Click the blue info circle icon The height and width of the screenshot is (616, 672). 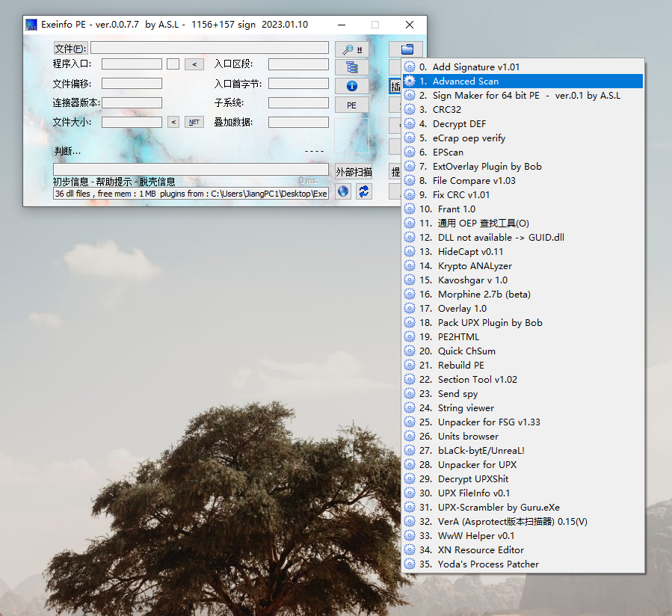pyautogui.click(x=352, y=86)
